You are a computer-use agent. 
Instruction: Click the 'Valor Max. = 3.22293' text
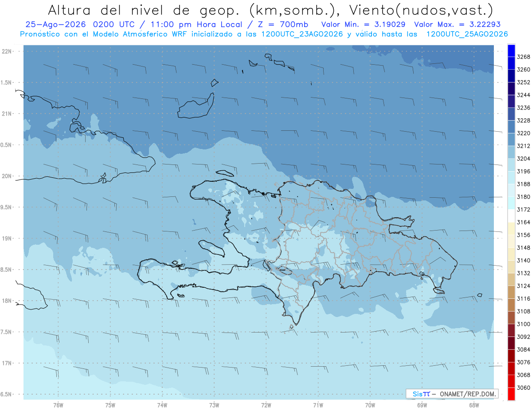point(458,25)
